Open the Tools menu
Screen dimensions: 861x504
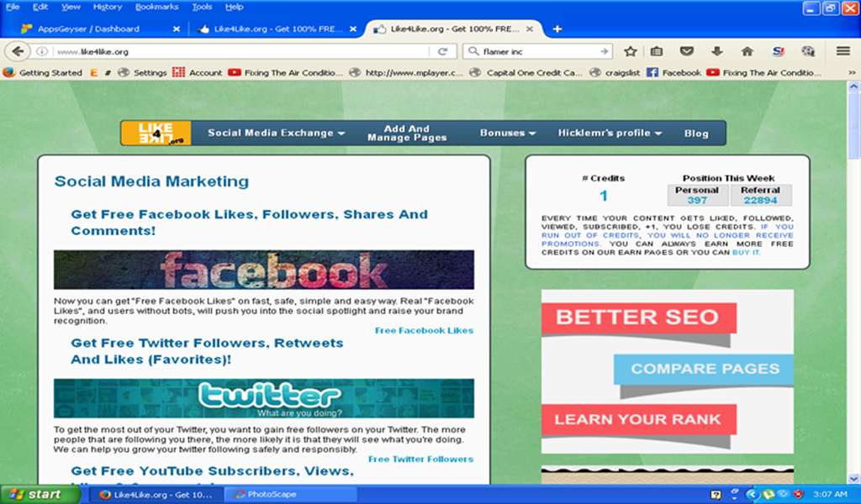click(202, 7)
